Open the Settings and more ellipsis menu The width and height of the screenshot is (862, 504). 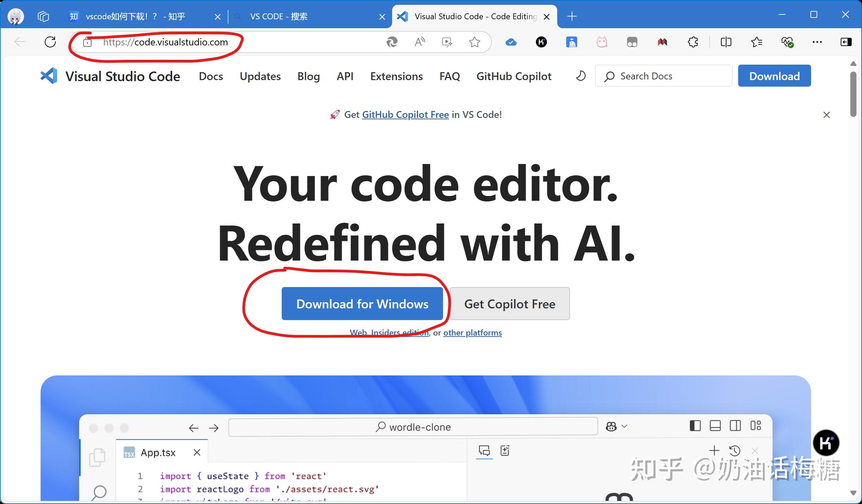click(x=817, y=42)
